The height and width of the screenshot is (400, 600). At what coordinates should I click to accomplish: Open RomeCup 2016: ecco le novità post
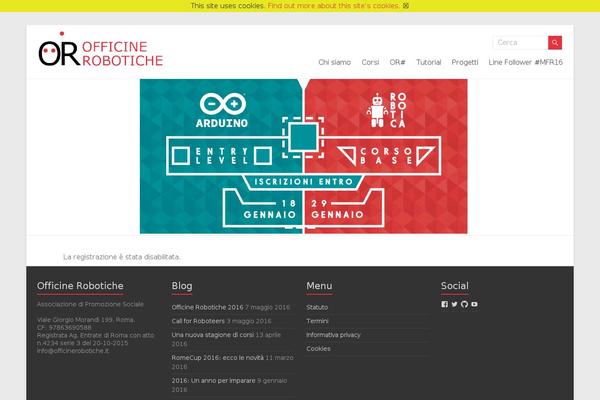[x=217, y=358]
